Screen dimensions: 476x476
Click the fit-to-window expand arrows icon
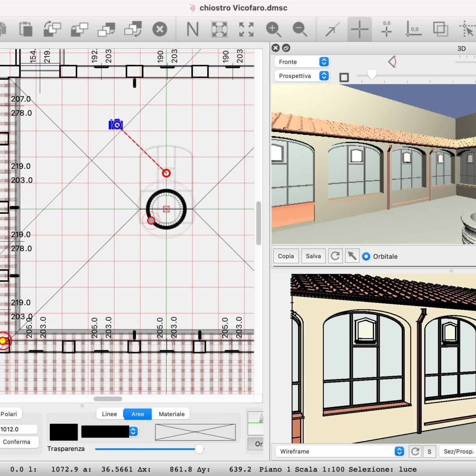tap(246, 29)
